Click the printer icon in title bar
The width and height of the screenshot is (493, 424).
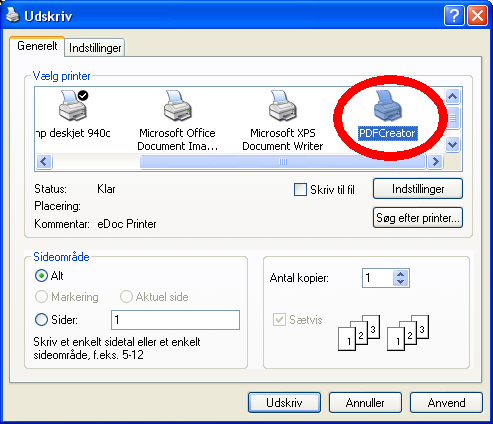[x=13, y=15]
